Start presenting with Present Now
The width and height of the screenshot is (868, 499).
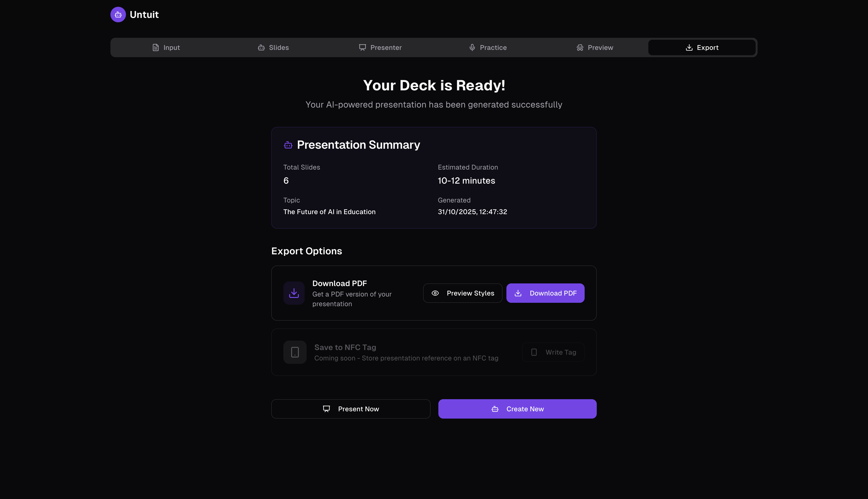350,409
